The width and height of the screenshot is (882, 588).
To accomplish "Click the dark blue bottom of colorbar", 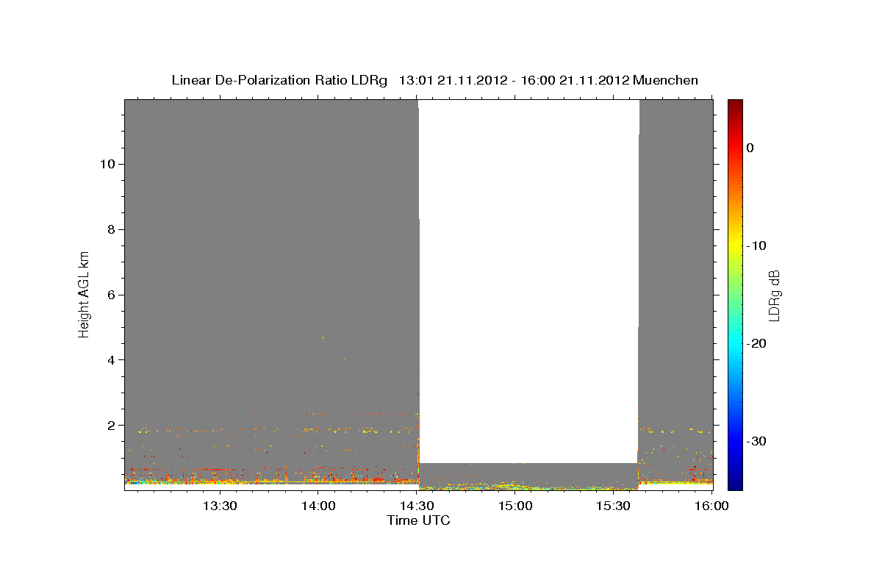I will (735, 483).
